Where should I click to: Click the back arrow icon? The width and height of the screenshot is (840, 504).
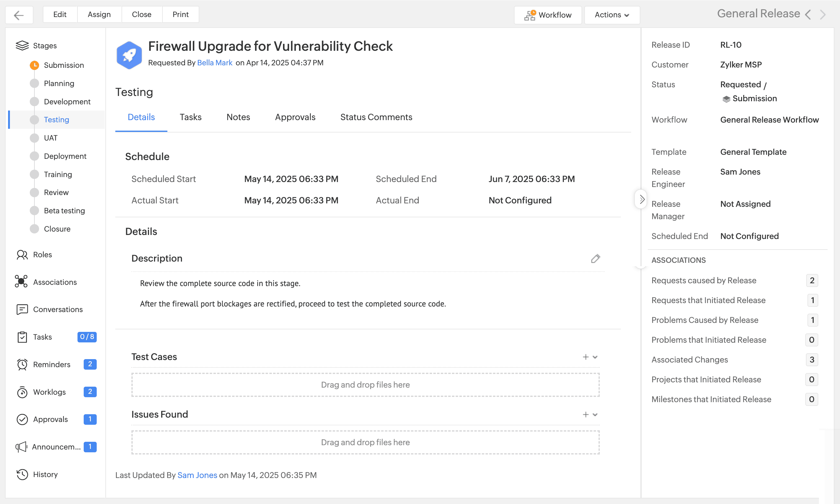pos(19,15)
